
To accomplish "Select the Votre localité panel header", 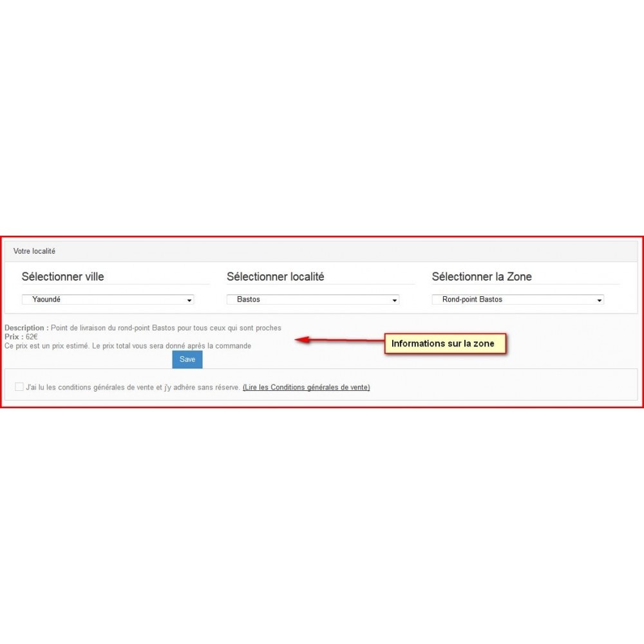I will coord(321,251).
